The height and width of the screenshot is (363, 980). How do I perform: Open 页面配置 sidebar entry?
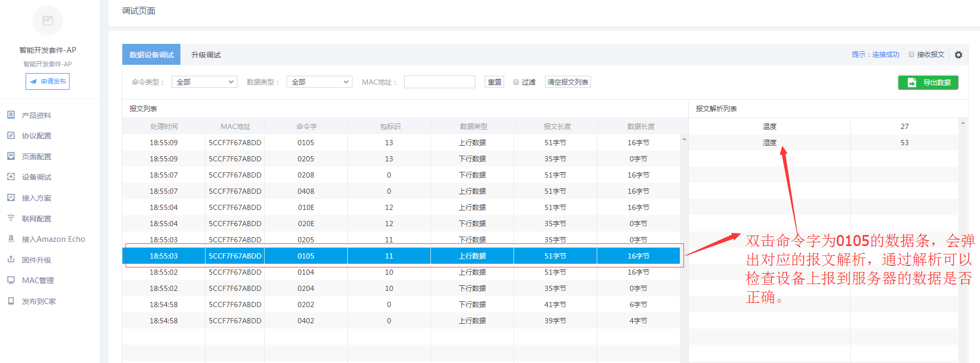tap(37, 157)
